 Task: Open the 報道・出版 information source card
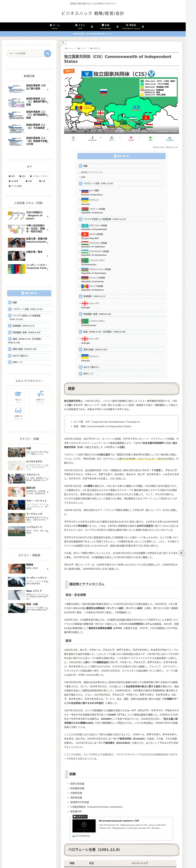click(x=29, y=608)
